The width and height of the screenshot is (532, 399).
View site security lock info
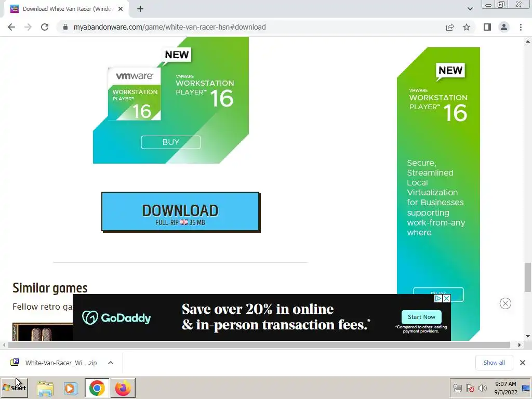(65, 27)
